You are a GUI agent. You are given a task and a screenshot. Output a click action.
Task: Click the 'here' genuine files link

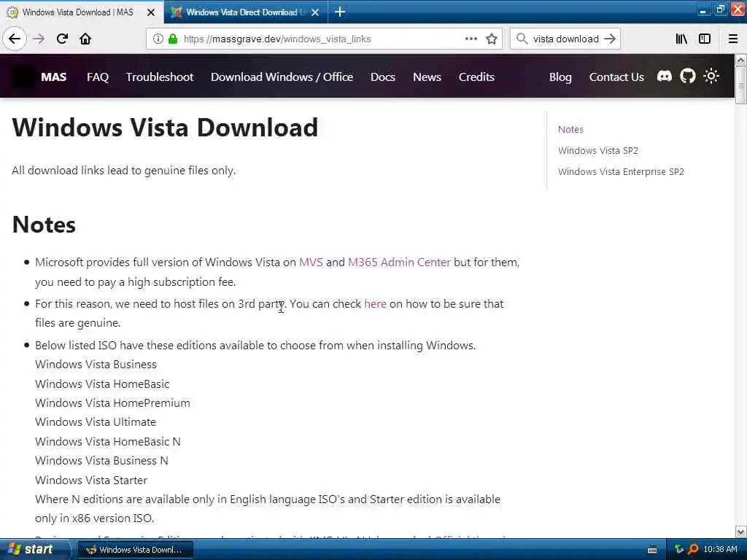(375, 304)
